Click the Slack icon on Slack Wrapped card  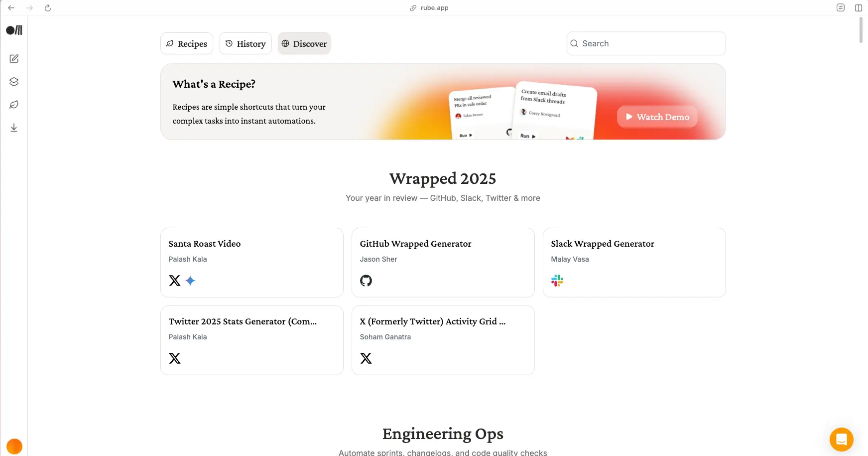click(557, 281)
